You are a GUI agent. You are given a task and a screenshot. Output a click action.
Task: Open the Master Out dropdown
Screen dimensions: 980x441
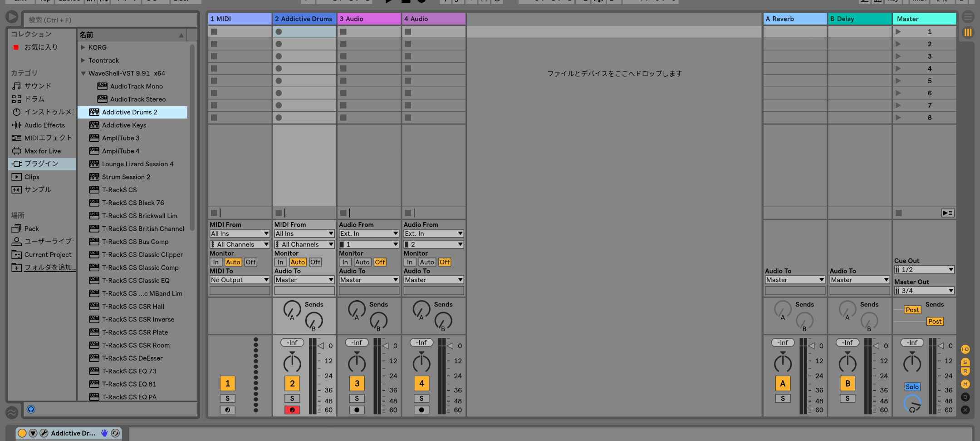point(924,291)
